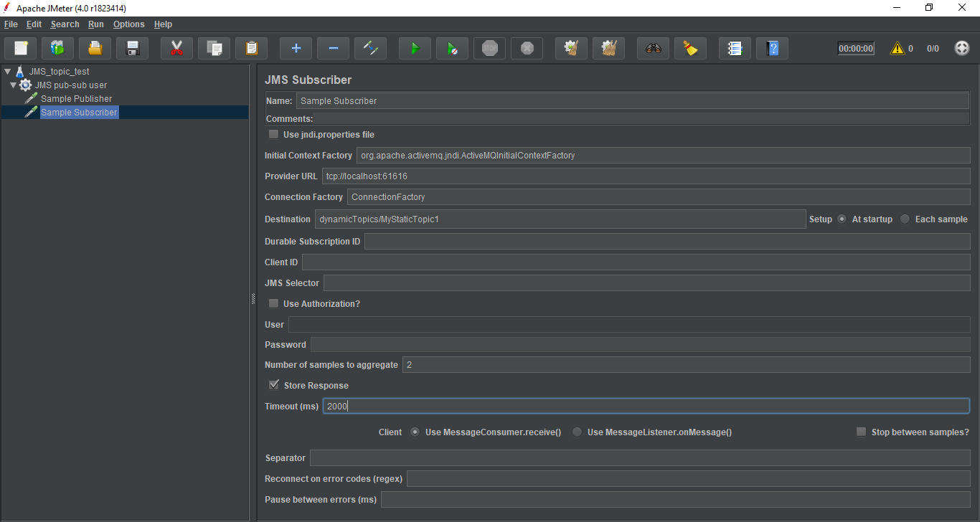Click the Cut scissors toolbar icon
Screen dimensions: 980x522
176,49
